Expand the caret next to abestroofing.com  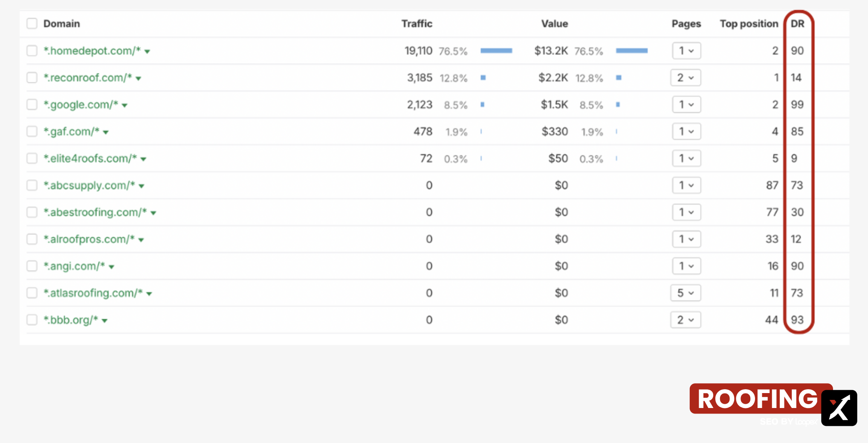tap(154, 213)
